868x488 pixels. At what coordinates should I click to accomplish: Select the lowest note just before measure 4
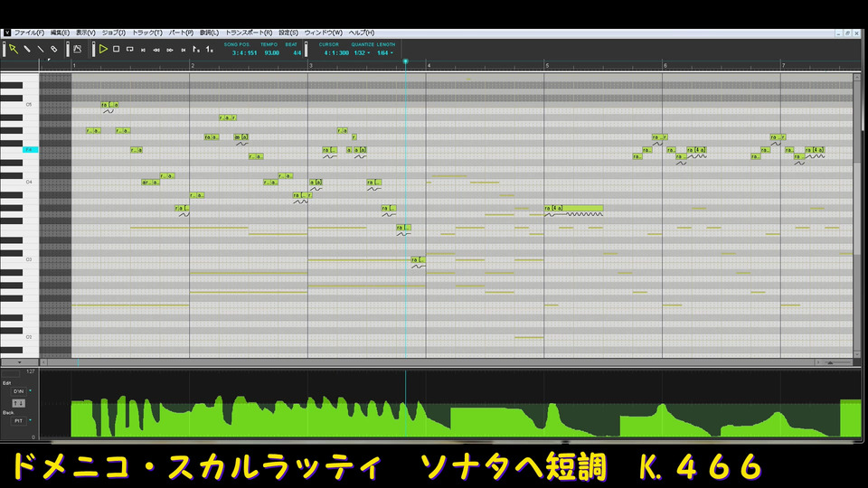[418, 259]
